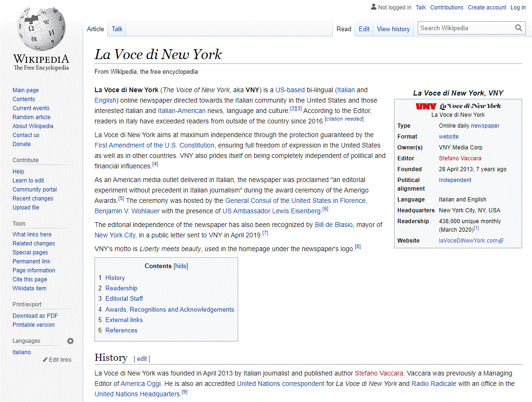
Task: Click the Log in link
Action: point(518,8)
